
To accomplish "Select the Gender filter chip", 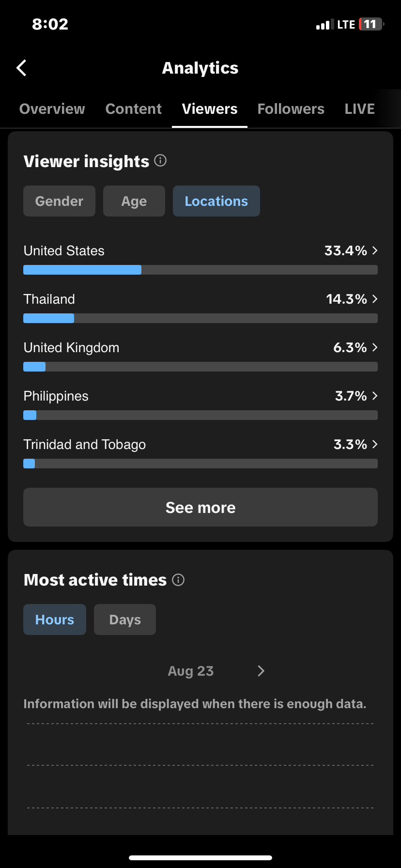I will pyautogui.click(x=60, y=201).
